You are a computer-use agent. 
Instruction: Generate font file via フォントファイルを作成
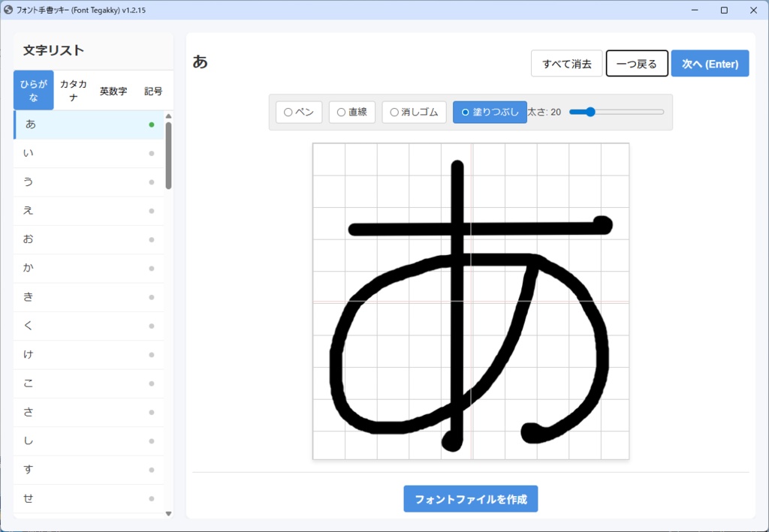point(470,498)
